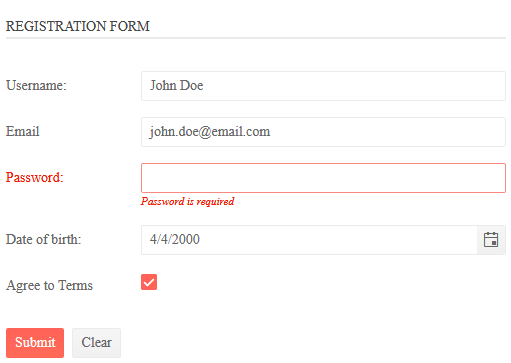Viewport: 511px width, 363px height.
Task: Click the 'Password is required' error message
Action: coord(187,201)
